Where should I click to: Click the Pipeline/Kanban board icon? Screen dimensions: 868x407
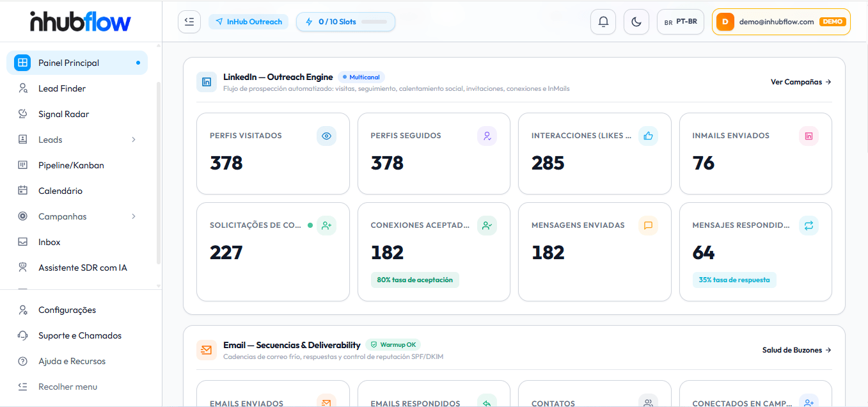(x=23, y=165)
